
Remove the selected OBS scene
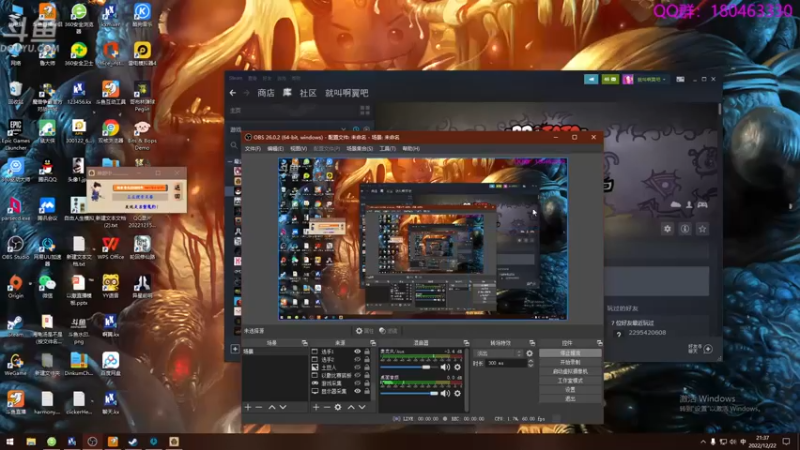259,407
